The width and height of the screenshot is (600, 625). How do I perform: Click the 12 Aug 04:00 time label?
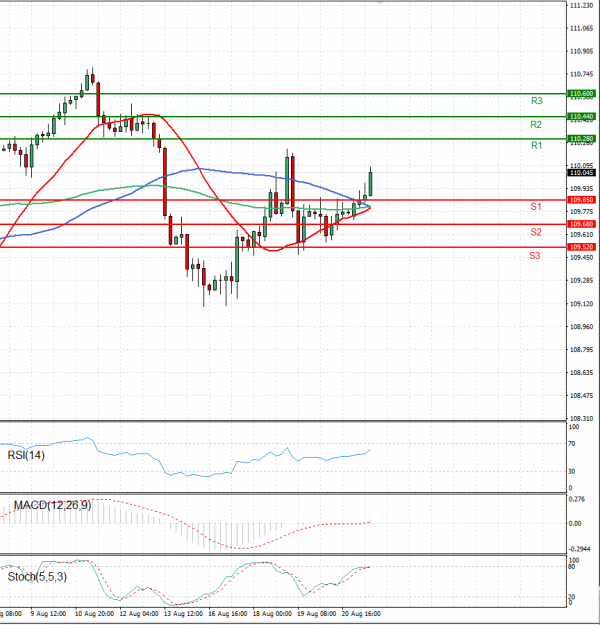click(139, 613)
